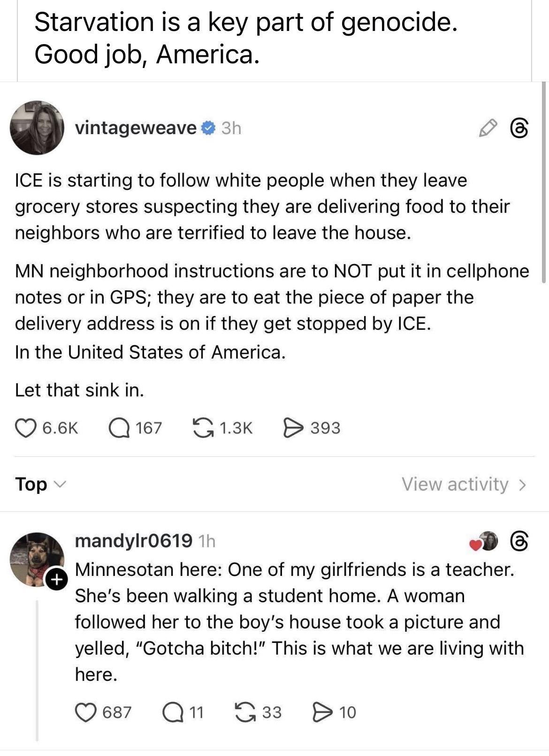Open View activity

463,484
